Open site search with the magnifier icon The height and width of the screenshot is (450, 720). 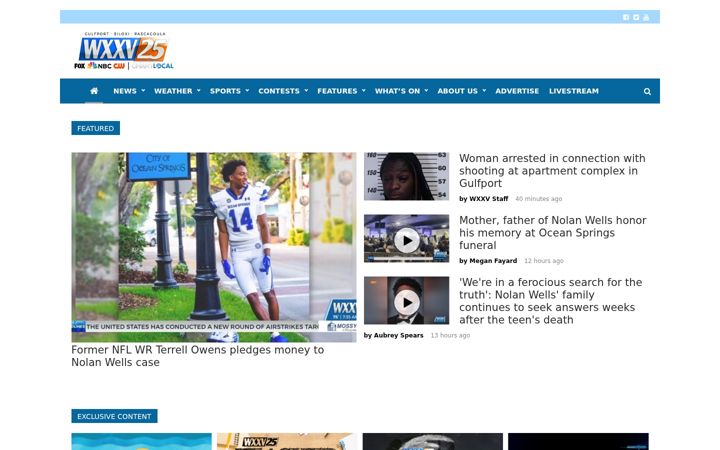tap(647, 91)
